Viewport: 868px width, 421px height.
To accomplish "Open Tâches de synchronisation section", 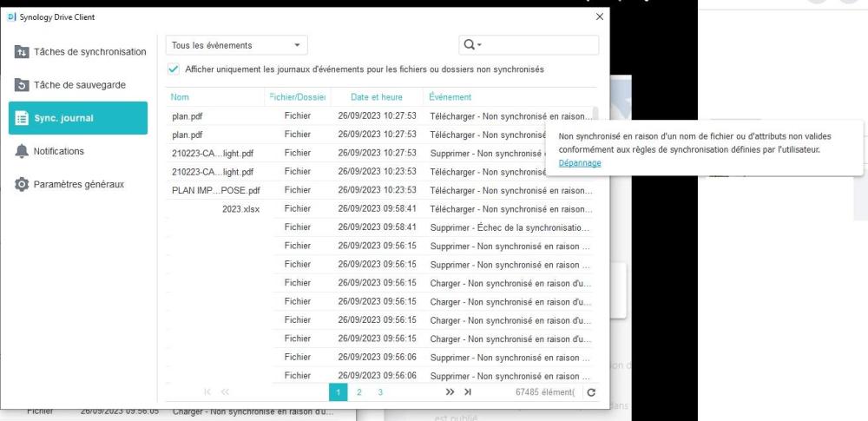I will coord(78,51).
